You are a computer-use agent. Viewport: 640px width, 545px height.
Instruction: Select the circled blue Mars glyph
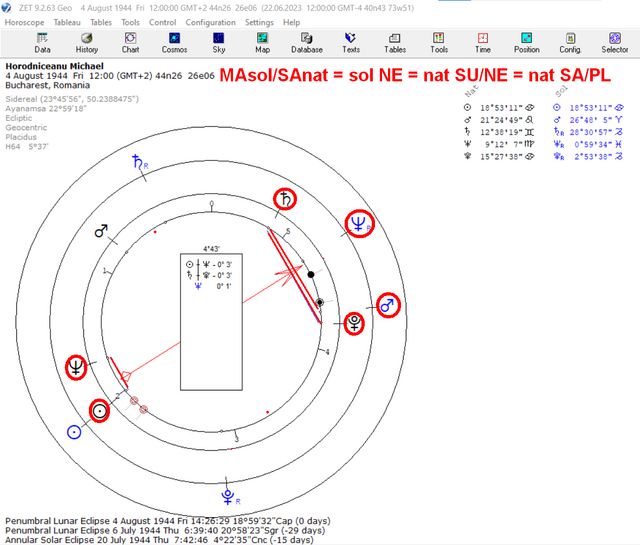pos(388,305)
